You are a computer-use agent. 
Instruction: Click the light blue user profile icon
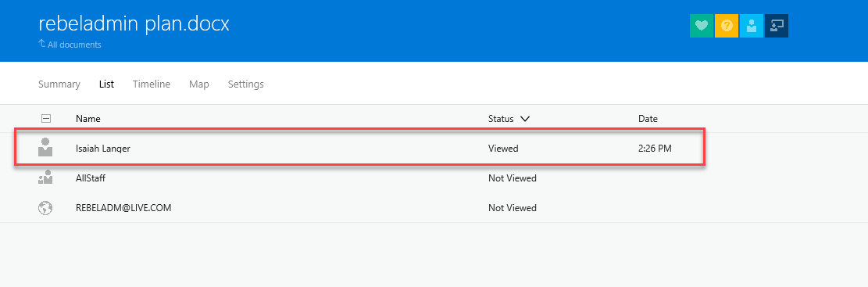click(x=751, y=26)
